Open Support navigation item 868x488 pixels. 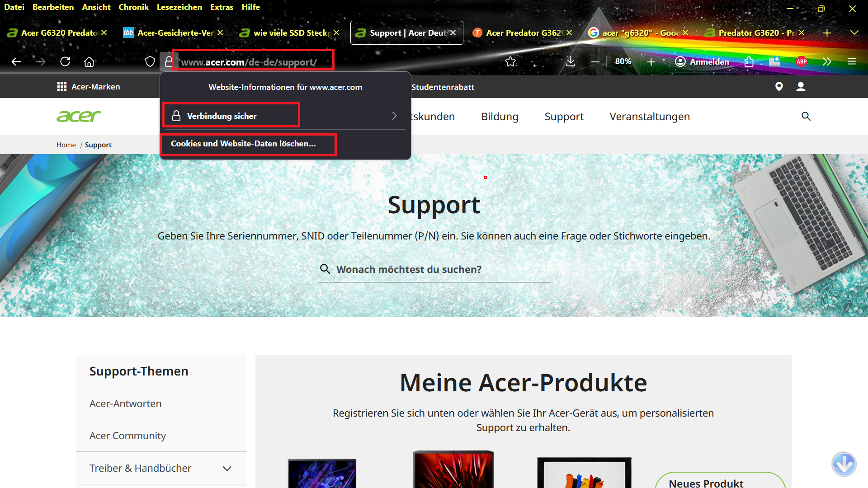click(x=564, y=117)
